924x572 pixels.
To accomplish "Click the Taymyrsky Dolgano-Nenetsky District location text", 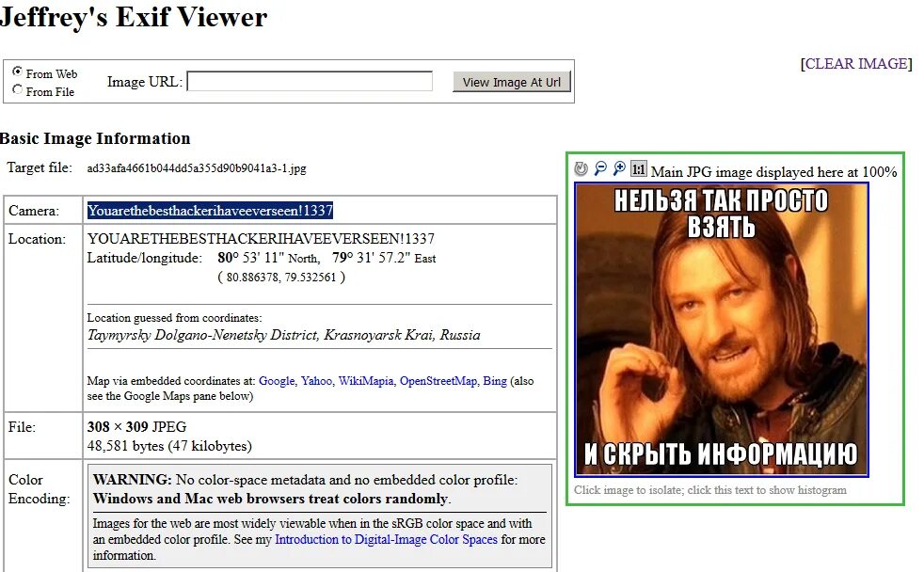I will click(x=283, y=335).
